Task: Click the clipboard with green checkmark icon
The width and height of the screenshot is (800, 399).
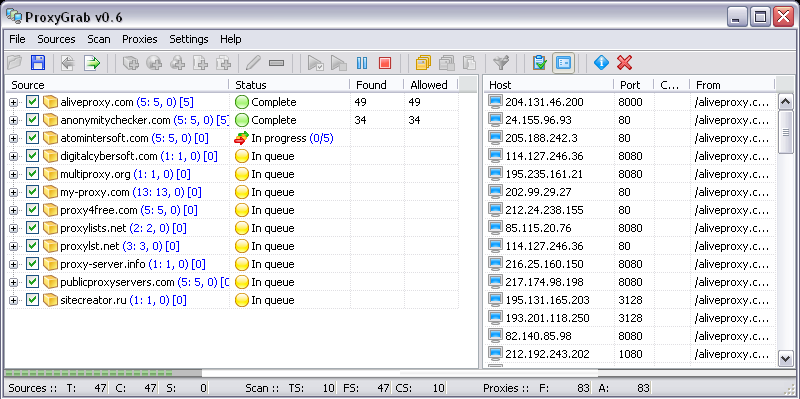Action: pos(539,63)
